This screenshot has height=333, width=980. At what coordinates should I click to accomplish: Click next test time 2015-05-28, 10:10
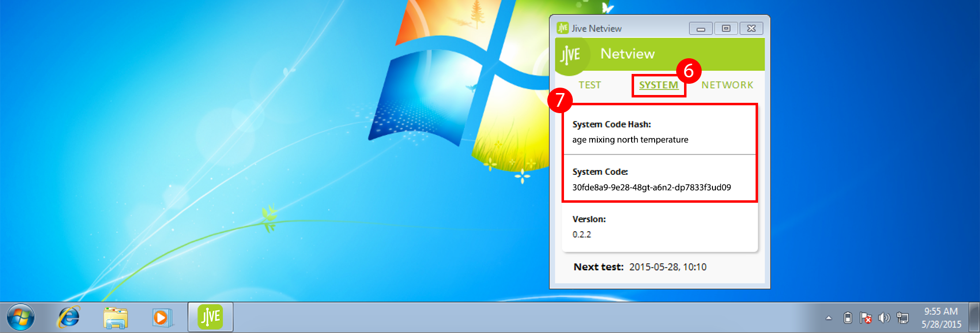[x=668, y=267]
